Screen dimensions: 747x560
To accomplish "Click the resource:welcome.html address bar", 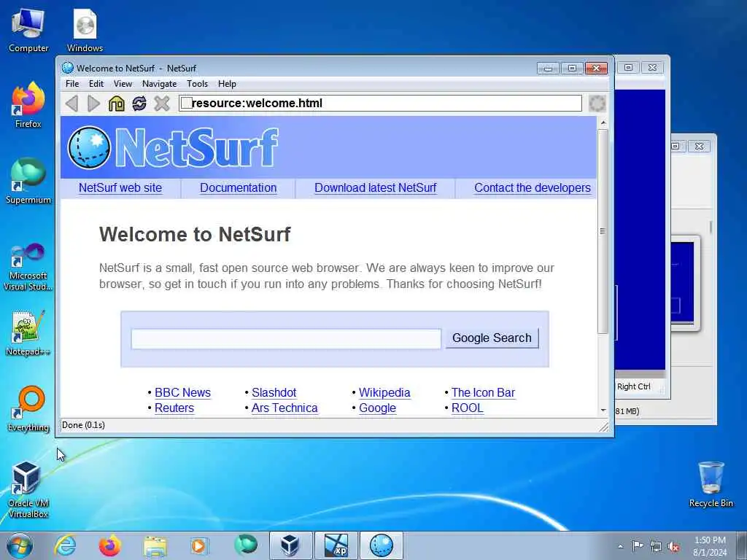I will (380, 104).
